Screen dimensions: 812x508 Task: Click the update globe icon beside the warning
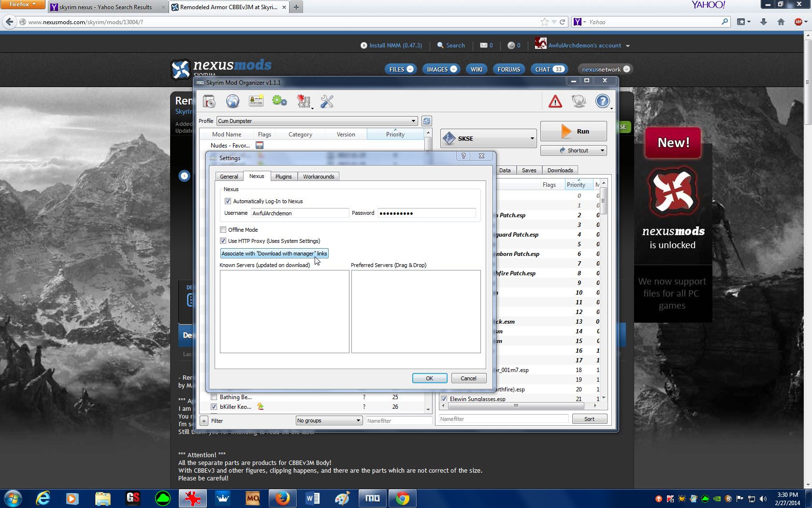579,101
